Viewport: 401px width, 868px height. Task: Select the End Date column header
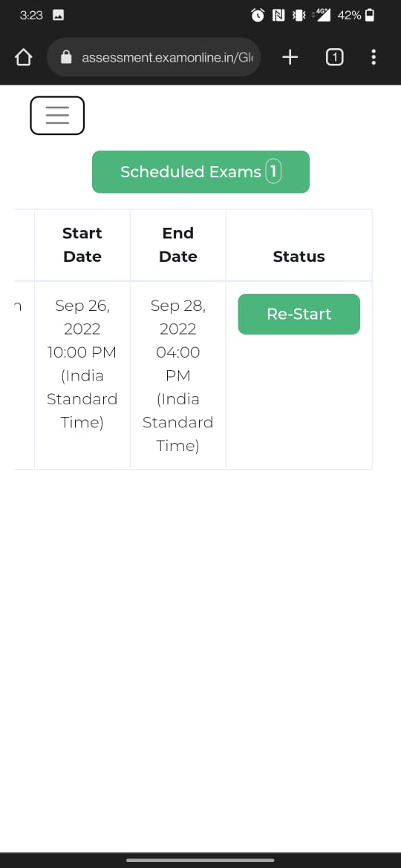177,245
